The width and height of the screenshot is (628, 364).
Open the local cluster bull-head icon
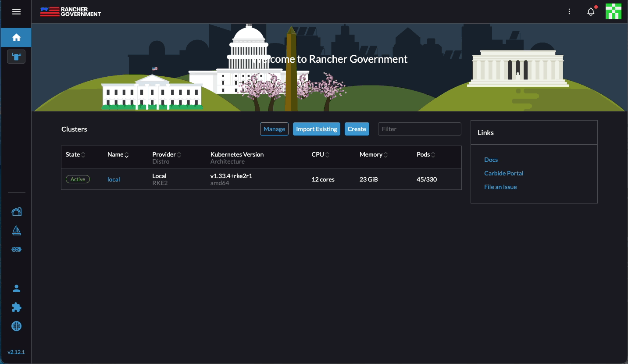point(16,57)
